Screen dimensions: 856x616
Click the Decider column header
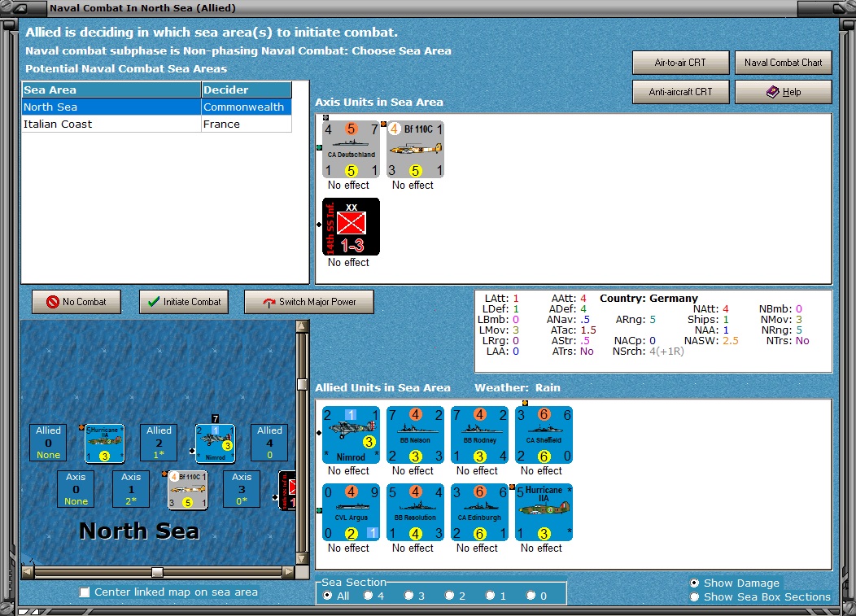pos(247,90)
